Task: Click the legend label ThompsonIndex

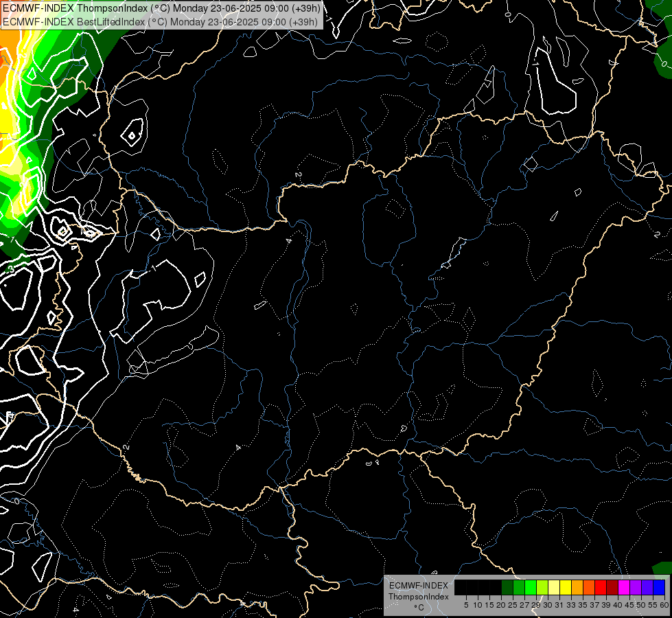Action: pos(419,597)
